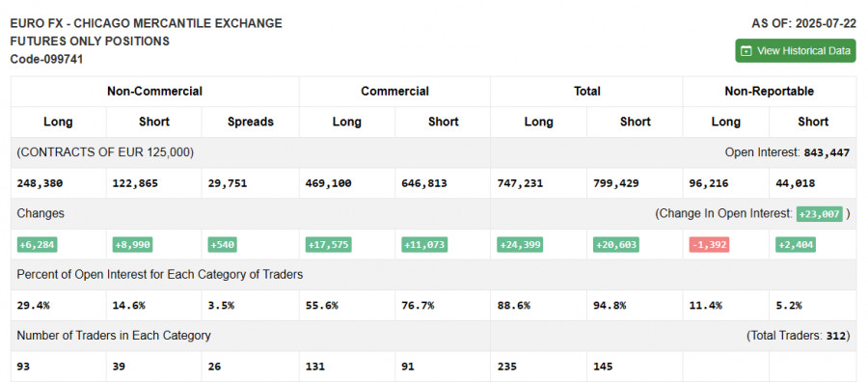Click the +8,990 change badge
This screenshot has width=868, height=382.
point(132,245)
